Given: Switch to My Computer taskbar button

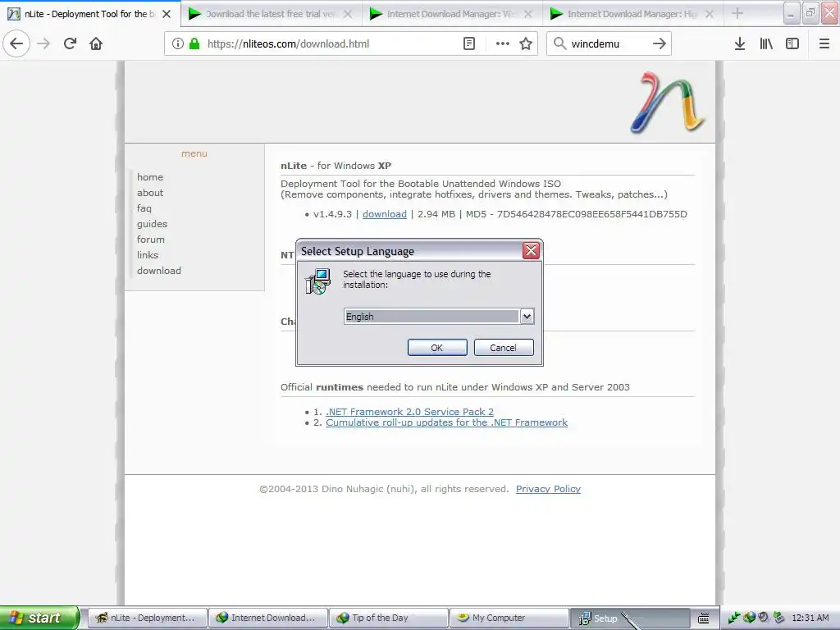Looking at the screenshot, I should click(x=509, y=618).
